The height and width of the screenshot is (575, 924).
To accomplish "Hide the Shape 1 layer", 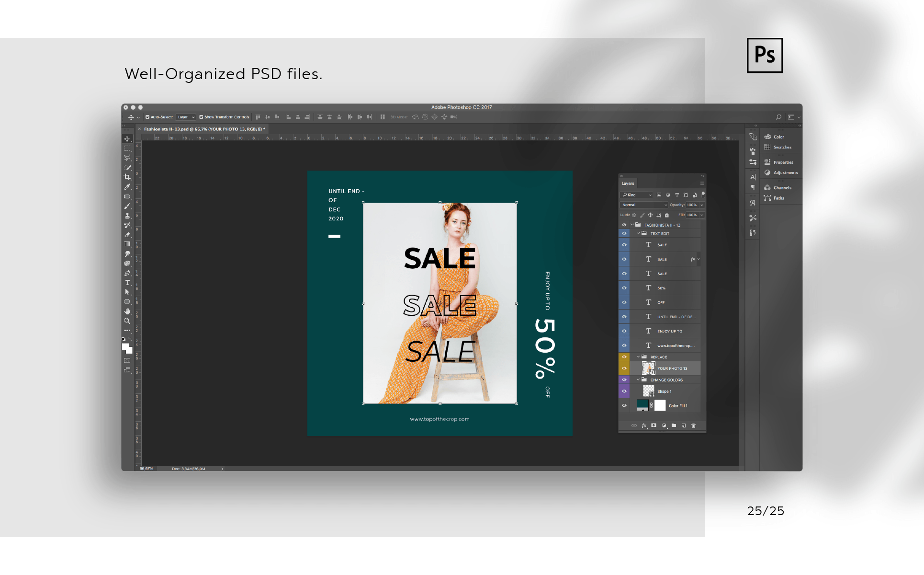I will pos(624,391).
